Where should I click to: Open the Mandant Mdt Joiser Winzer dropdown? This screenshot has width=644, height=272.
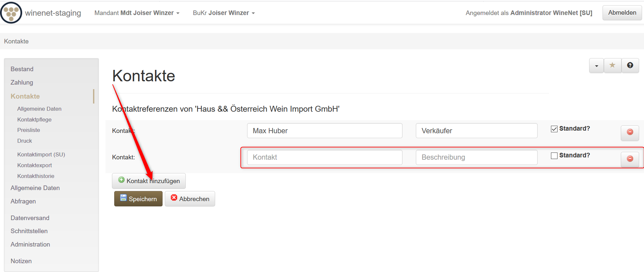coord(137,13)
